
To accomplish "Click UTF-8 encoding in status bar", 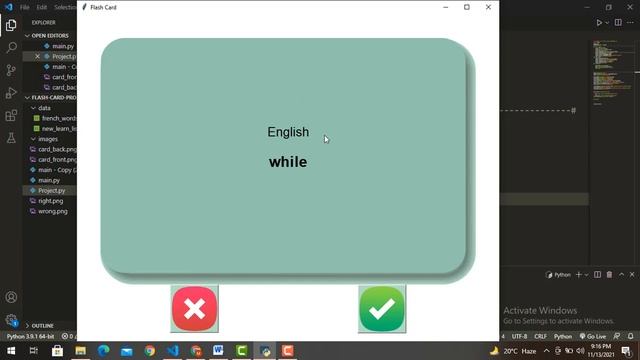I will [x=519, y=336].
